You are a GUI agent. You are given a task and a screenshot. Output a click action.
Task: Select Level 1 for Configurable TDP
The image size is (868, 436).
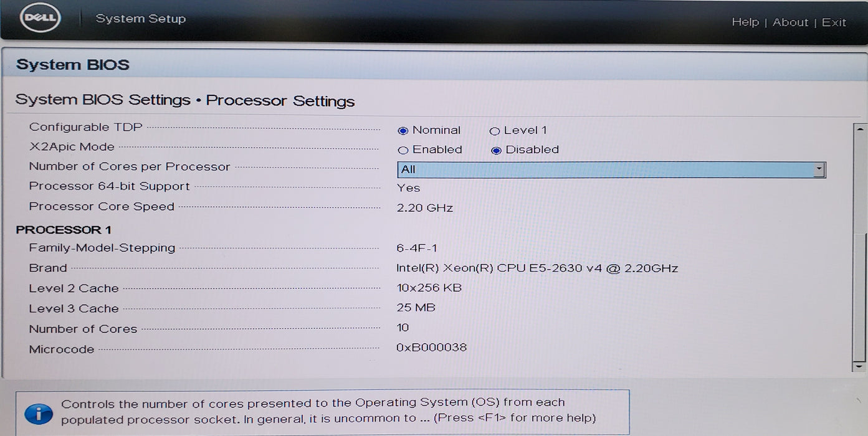tap(495, 131)
